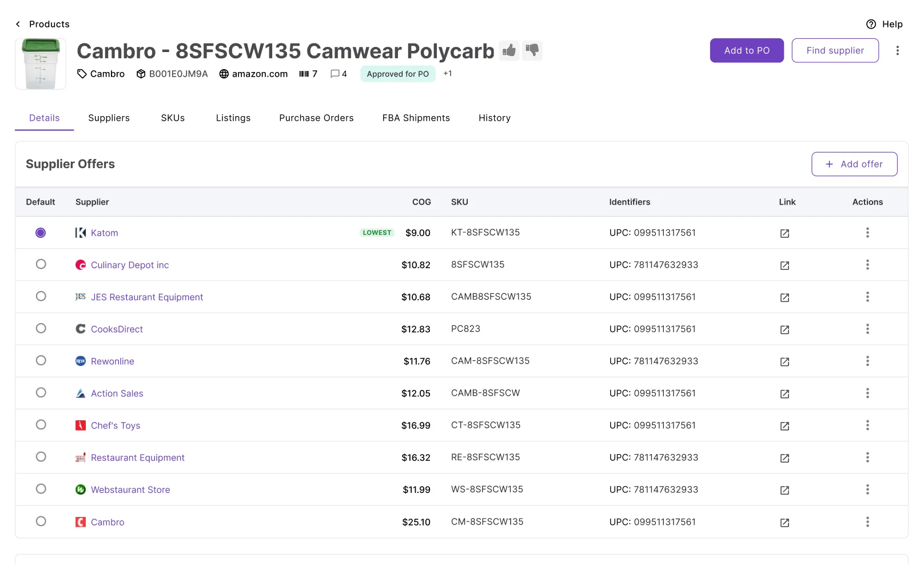Open Webstaurant Store supplier link
This screenshot has height=565, width=924.
(130, 490)
